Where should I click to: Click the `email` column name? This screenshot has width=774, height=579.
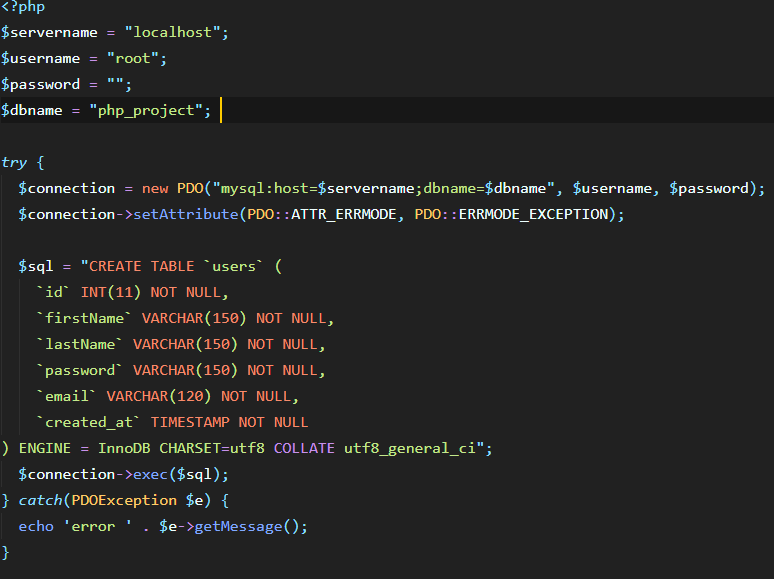(x=67, y=396)
